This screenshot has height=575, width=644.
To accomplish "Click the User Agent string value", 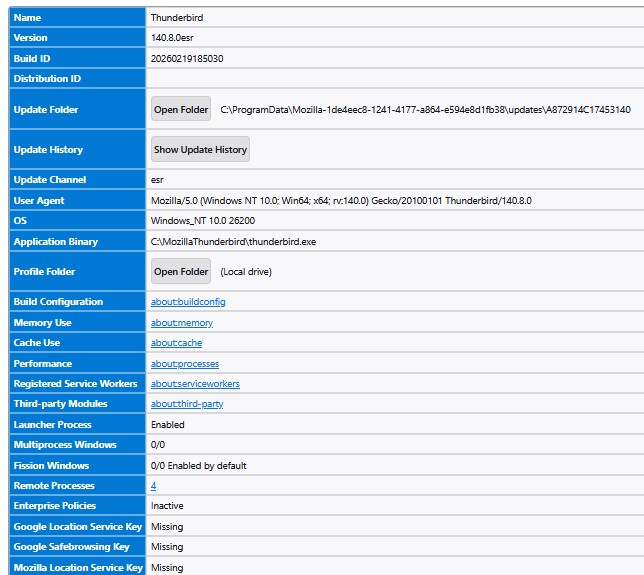I will (341, 201).
